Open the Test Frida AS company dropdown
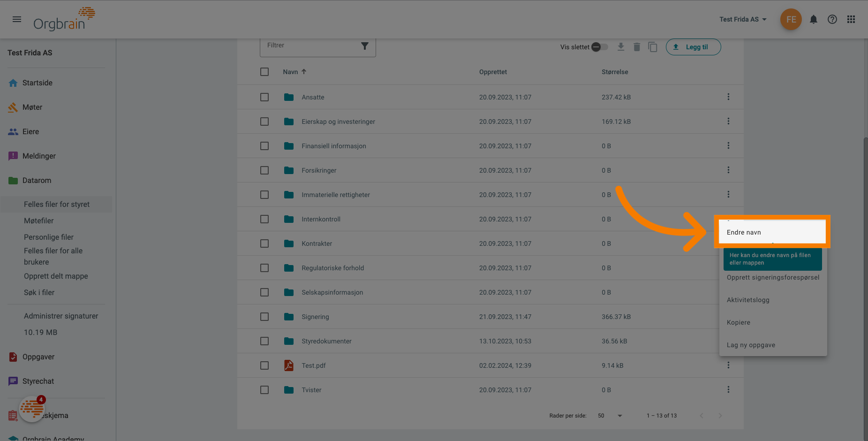The image size is (868, 441). point(743,19)
